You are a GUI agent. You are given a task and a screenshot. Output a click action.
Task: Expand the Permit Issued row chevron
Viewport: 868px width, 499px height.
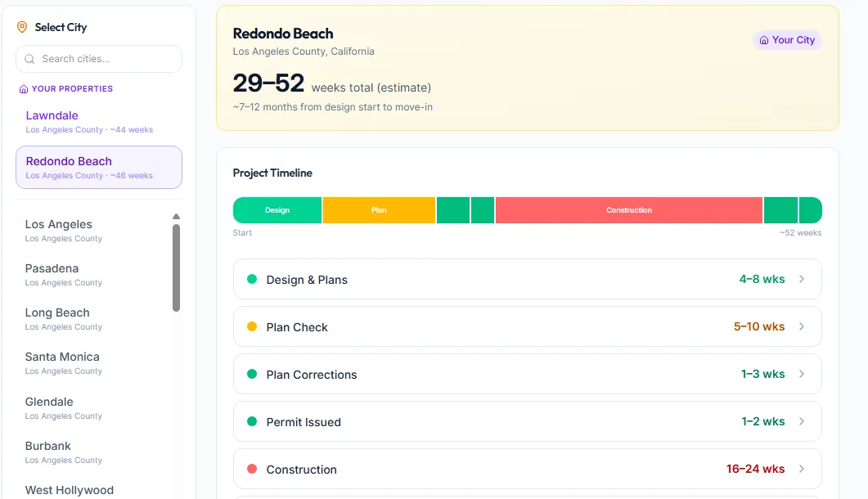(x=802, y=421)
